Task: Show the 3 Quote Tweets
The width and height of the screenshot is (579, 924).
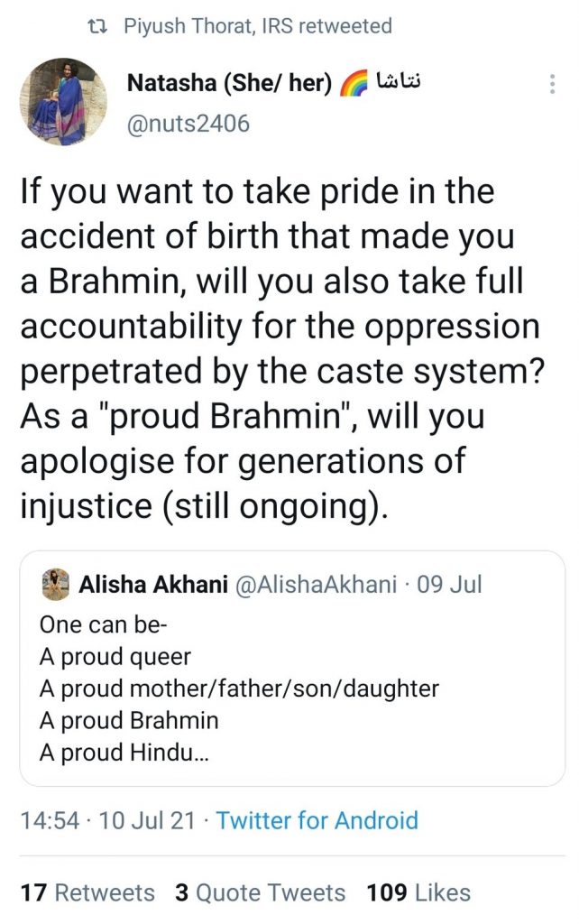Action: [x=261, y=892]
